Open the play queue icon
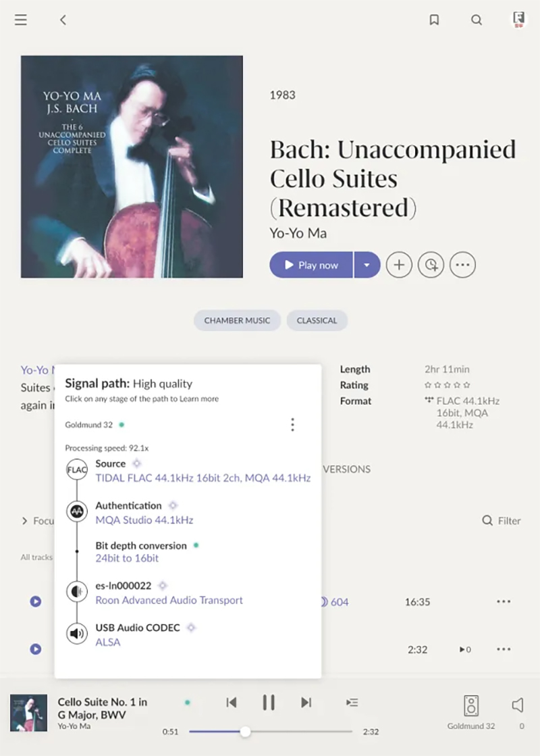540x756 pixels. pos(352,703)
